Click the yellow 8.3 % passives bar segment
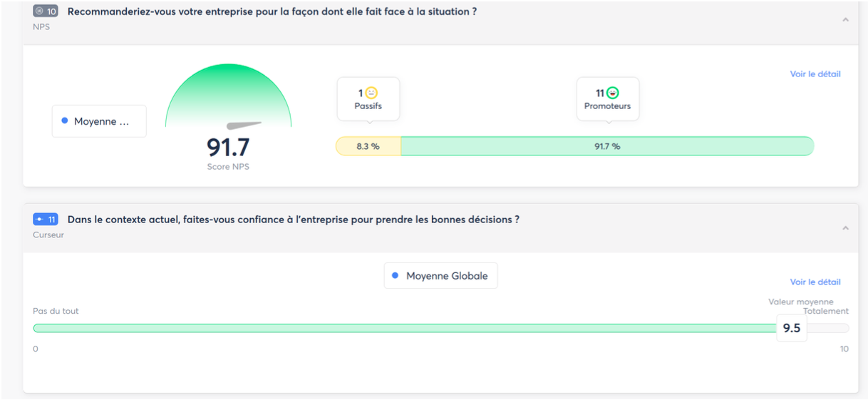 368,146
